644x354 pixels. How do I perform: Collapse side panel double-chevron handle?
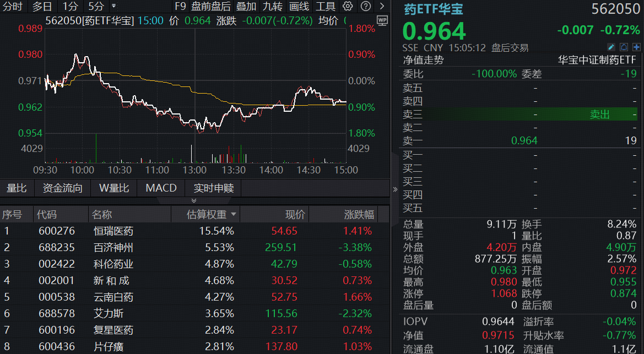395,189
